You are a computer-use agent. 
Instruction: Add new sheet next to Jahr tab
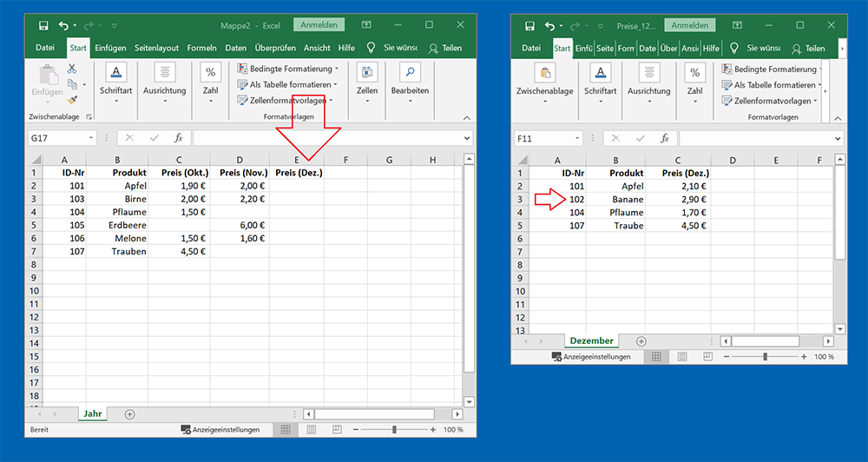point(129,414)
